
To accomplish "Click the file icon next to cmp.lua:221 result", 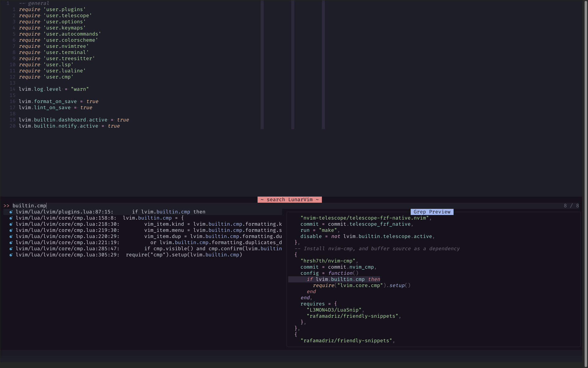I will (x=11, y=242).
